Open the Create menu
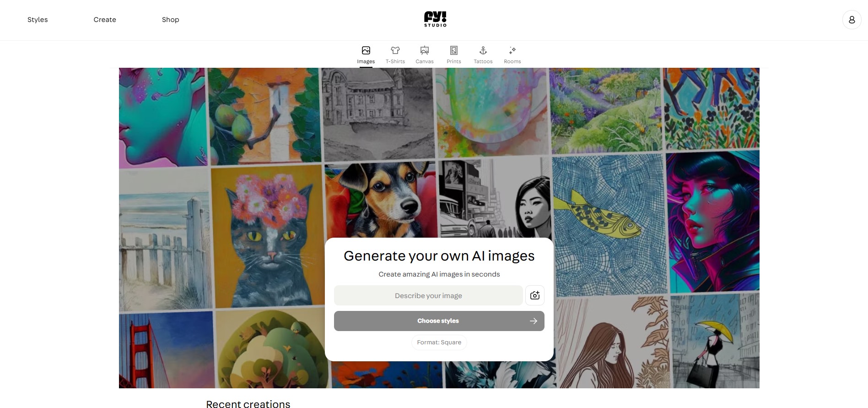Image resolution: width=868 pixels, height=408 pixels. 105,20
